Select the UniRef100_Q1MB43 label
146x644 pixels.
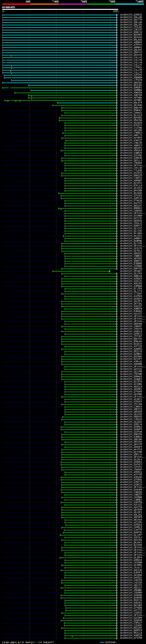point(131,354)
